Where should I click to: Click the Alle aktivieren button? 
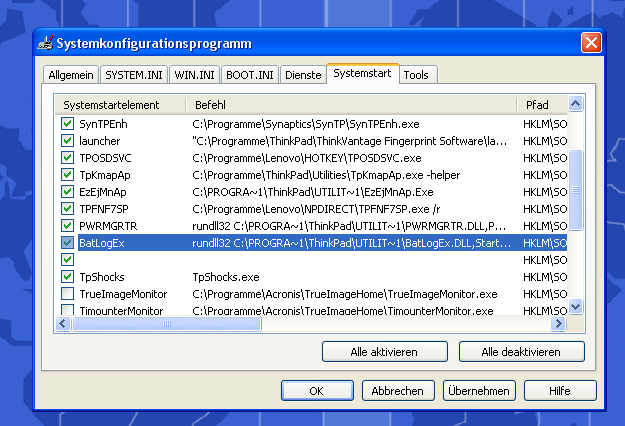pyautogui.click(x=385, y=352)
